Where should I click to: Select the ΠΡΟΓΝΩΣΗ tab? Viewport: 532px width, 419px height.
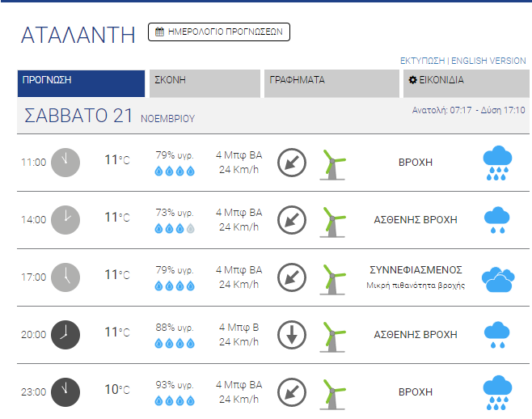(x=81, y=83)
